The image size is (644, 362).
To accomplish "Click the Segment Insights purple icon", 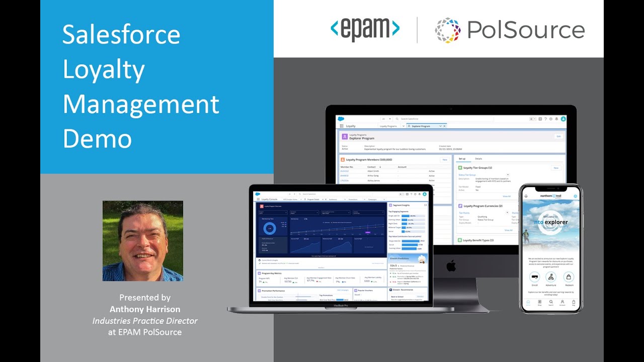I will [x=390, y=205].
